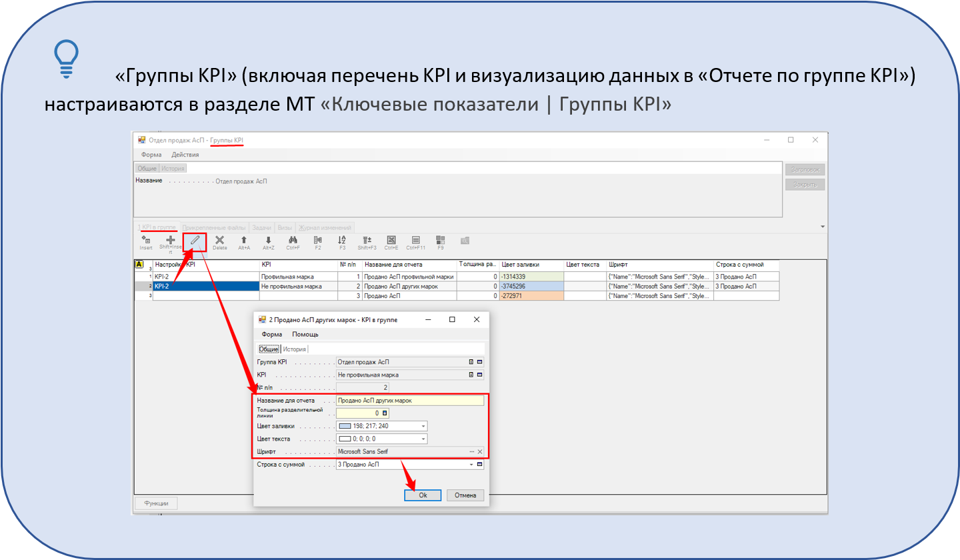Click the Delete toolbar icon
This screenshot has width=960, height=560.
click(219, 240)
